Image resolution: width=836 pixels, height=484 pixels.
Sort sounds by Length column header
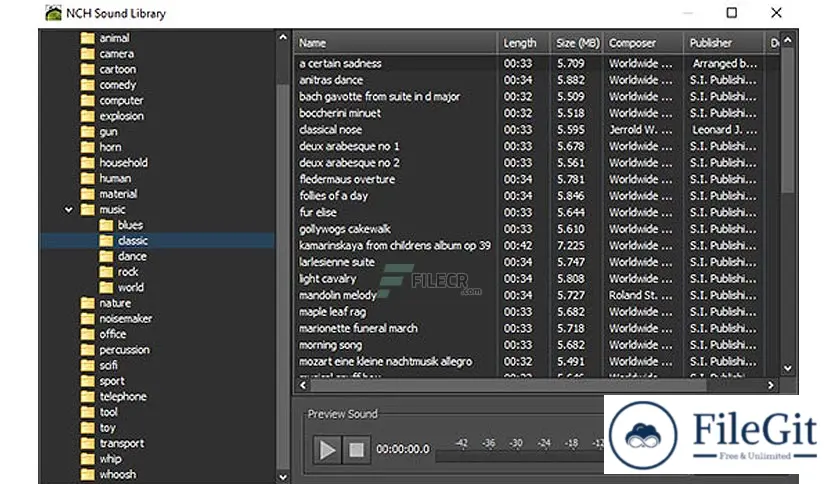pos(524,43)
